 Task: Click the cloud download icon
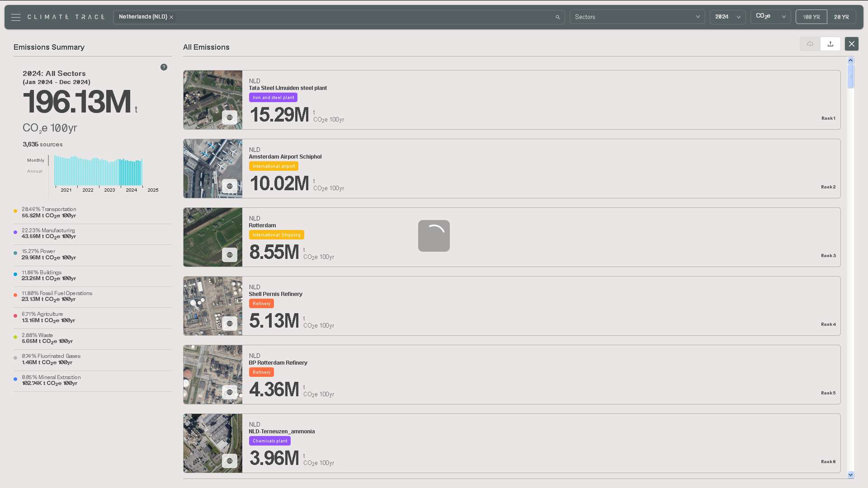tap(810, 44)
